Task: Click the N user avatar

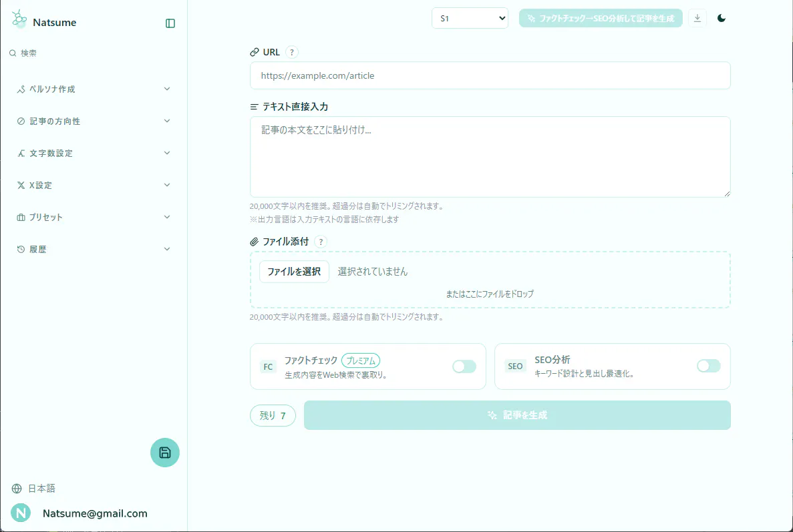Action: coord(21,513)
